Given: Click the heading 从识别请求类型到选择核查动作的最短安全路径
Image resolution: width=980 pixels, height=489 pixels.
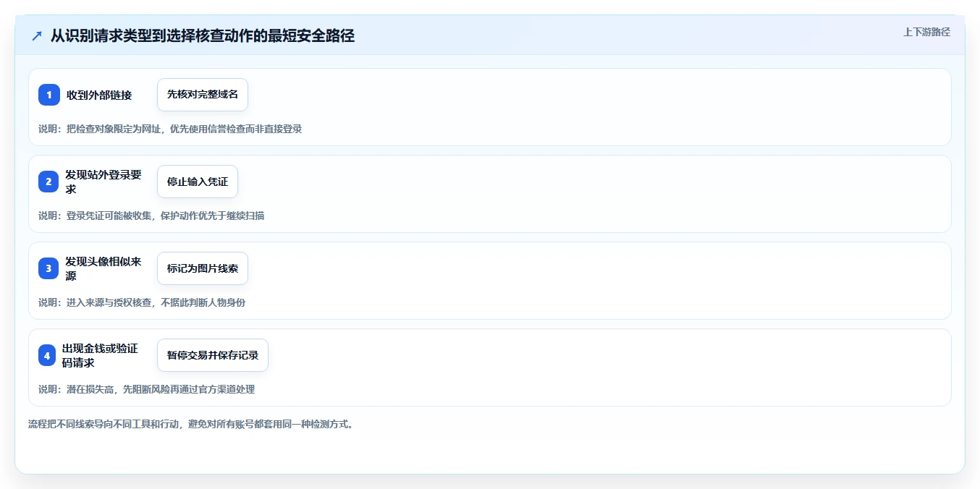Looking at the screenshot, I should tap(203, 35).
